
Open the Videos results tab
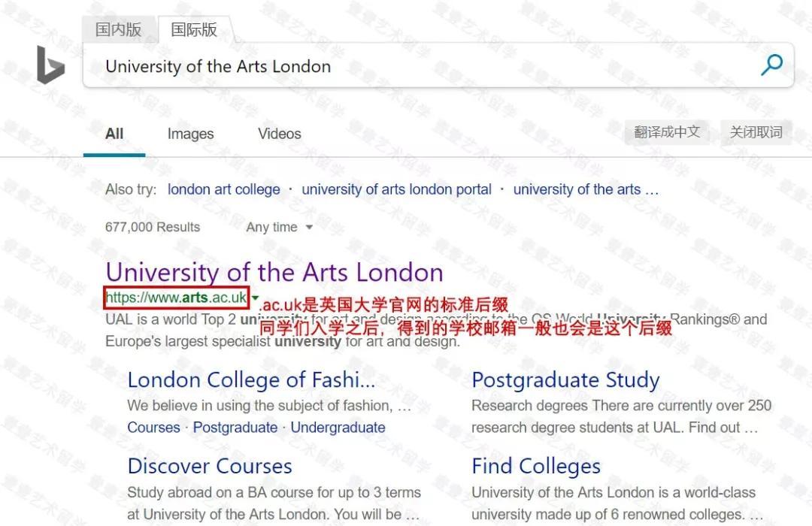pos(279,134)
